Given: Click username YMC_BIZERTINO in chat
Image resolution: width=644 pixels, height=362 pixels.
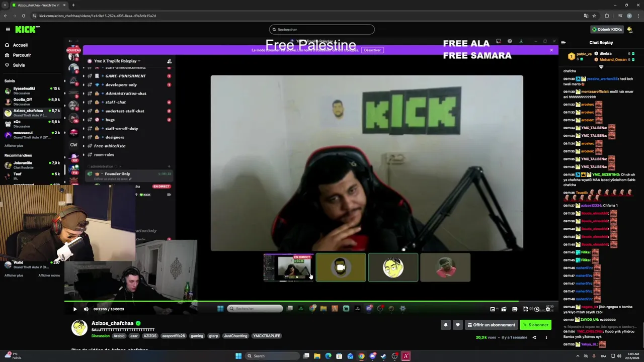Looking at the screenshot, I should click(x=606, y=174).
